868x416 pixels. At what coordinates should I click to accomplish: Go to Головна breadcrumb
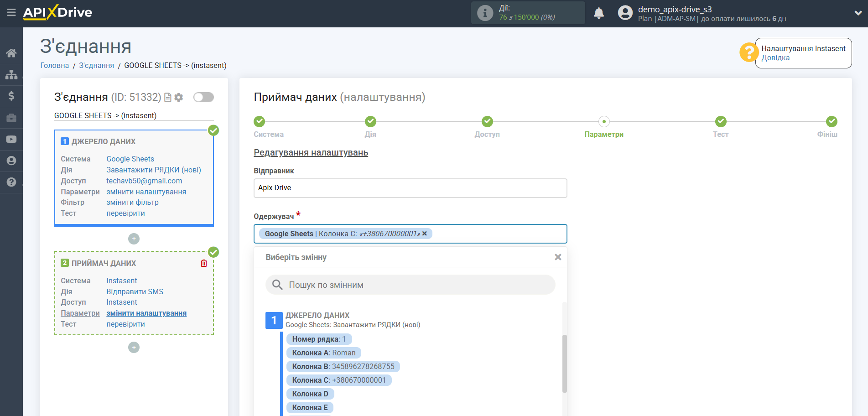(x=55, y=65)
